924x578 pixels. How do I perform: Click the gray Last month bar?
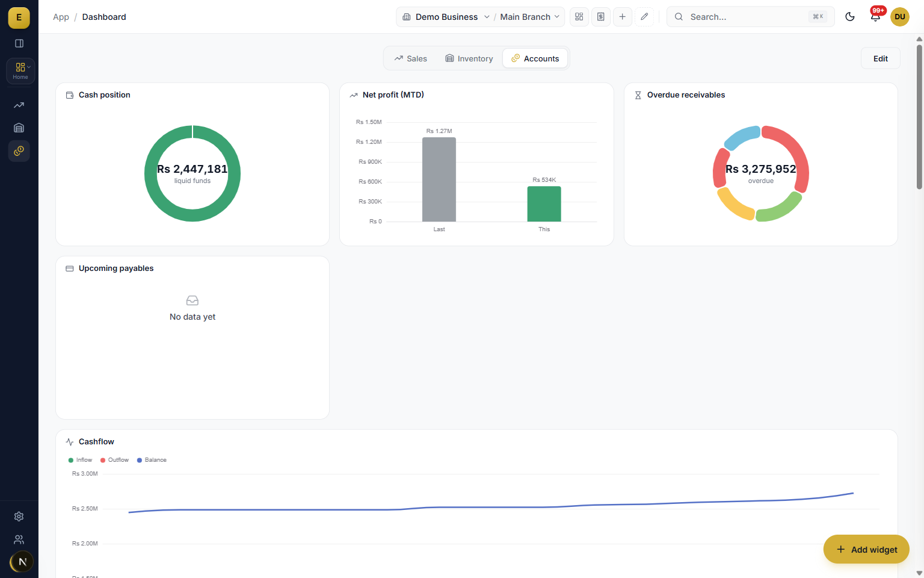(439, 179)
